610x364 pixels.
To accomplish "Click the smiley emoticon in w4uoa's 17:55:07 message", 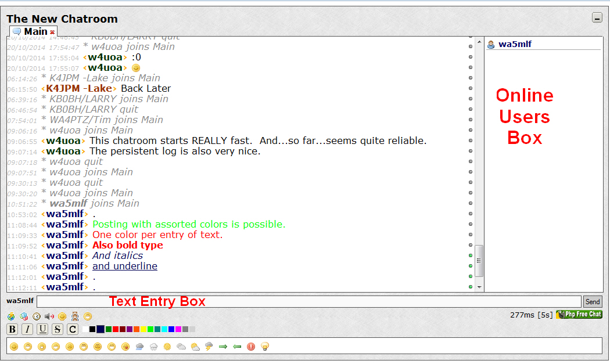I will pyautogui.click(x=136, y=68).
